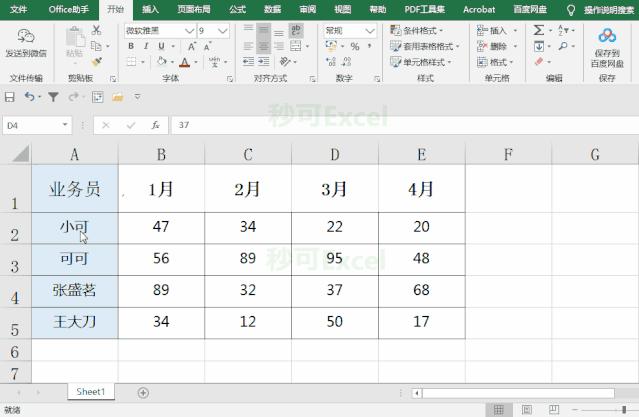
Task: Open the font name dropdown
Action: tap(189, 31)
